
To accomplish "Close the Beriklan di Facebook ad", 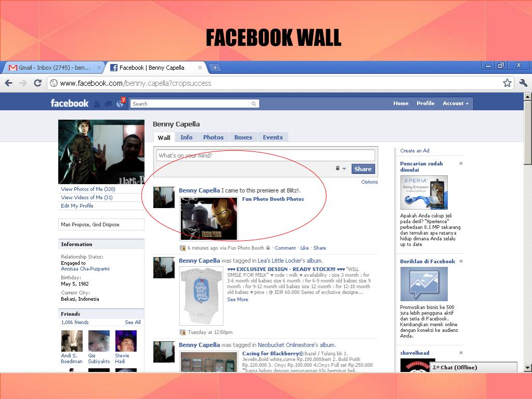I will tap(461, 261).
